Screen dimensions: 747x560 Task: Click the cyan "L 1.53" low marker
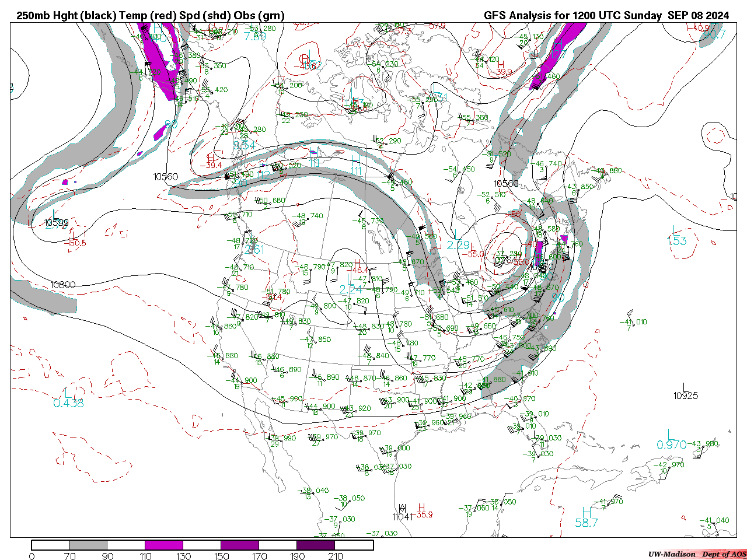[x=676, y=236]
